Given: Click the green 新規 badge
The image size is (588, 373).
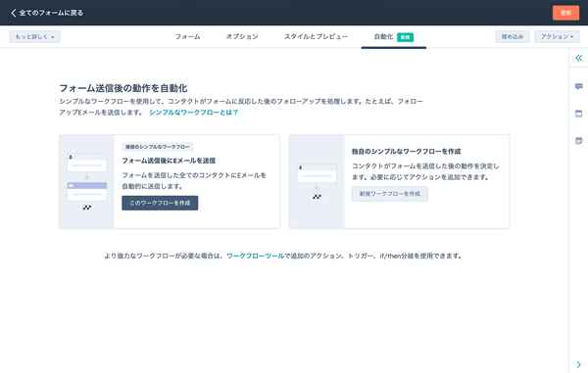Looking at the screenshot, I should click(405, 37).
